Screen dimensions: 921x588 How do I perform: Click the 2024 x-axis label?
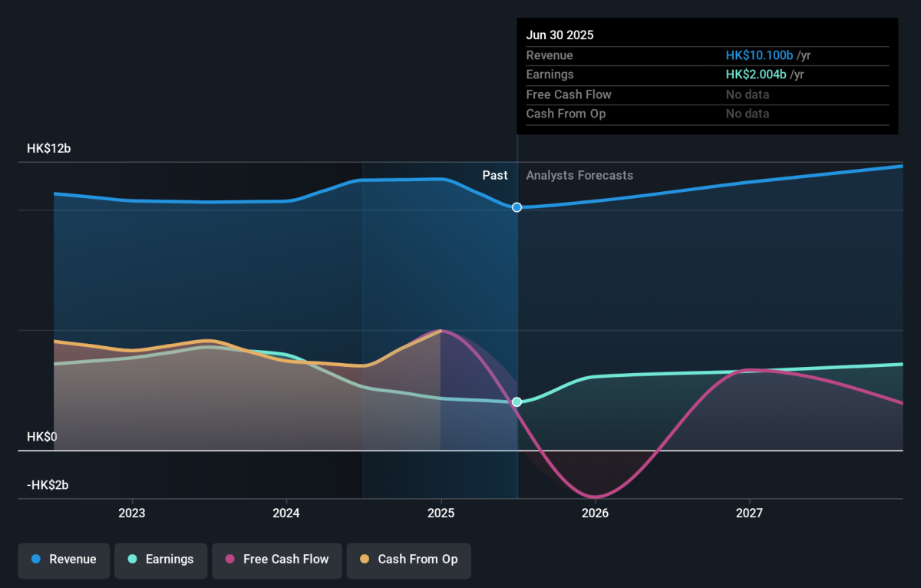(x=286, y=513)
